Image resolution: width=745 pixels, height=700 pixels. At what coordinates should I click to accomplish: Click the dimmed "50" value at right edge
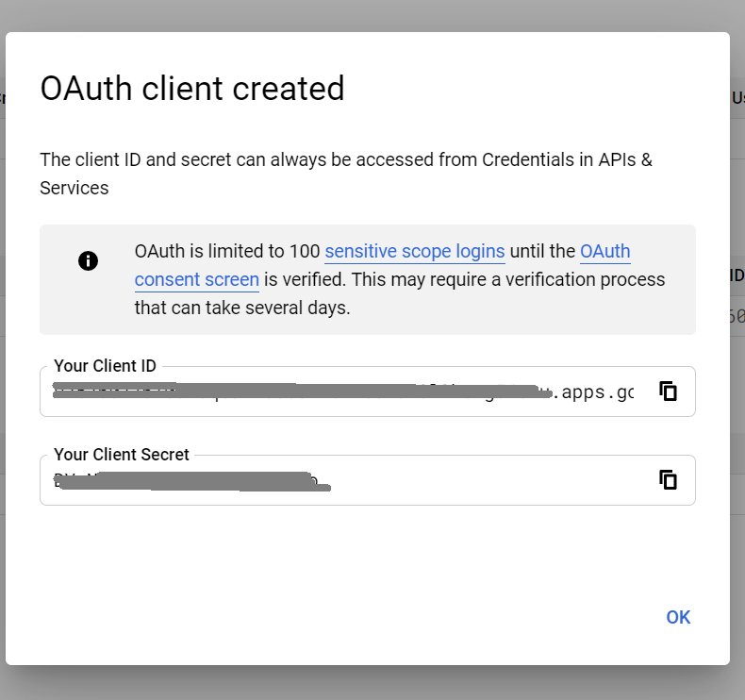click(737, 316)
